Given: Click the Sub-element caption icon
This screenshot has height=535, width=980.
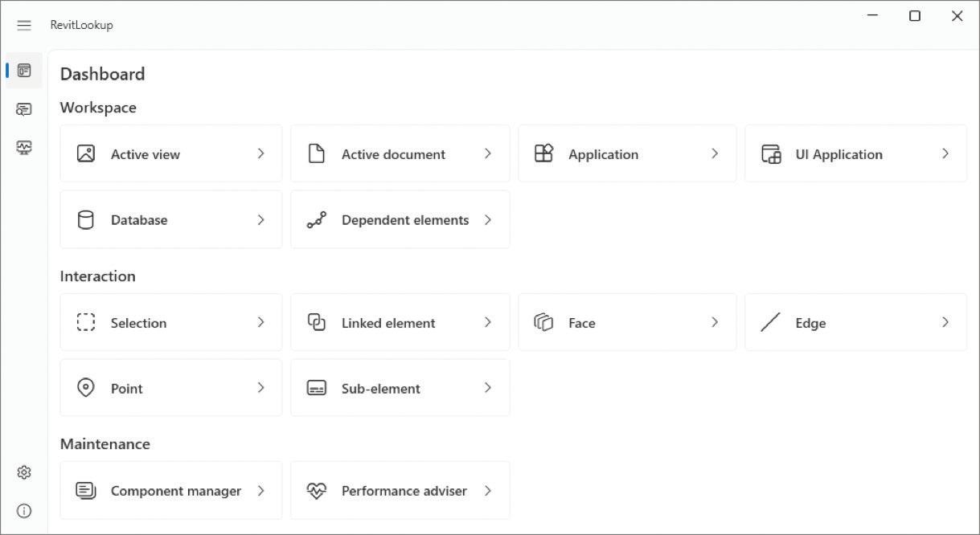Looking at the screenshot, I should [317, 388].
